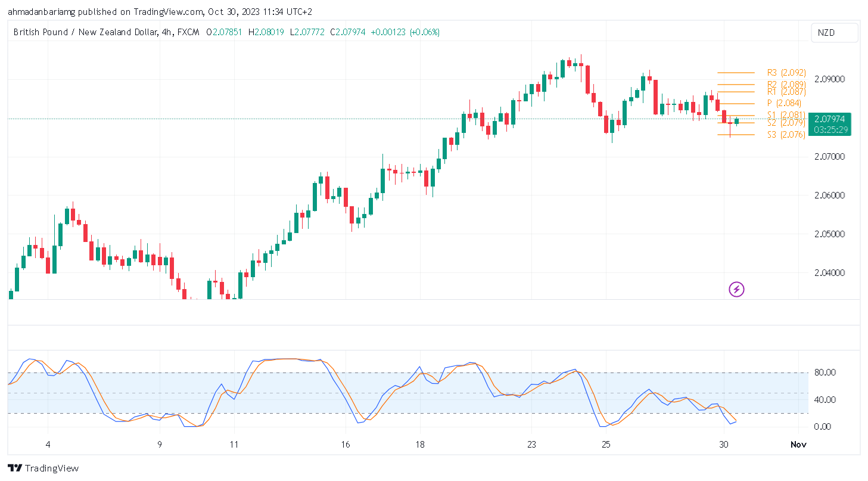This screenshot has width=868, height=481.
Task: Click date marker 16 on time axis
Action: coord(346,445)
